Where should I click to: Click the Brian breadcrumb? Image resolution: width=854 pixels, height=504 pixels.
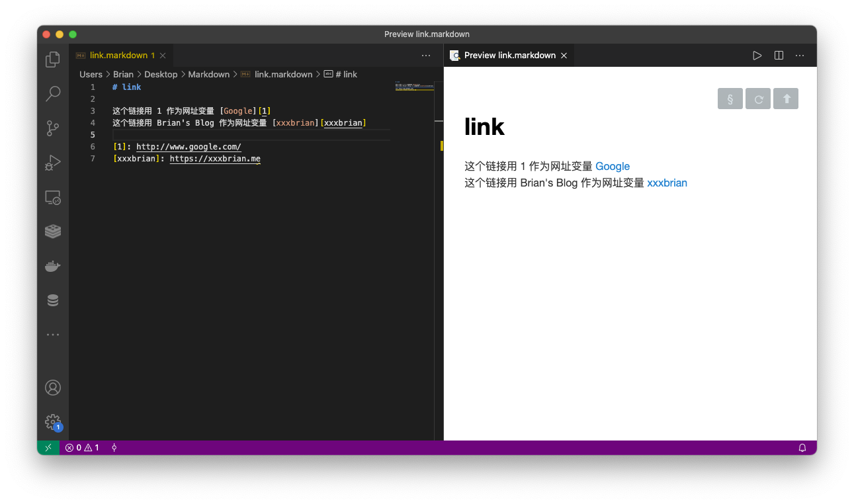coord(123,74)
